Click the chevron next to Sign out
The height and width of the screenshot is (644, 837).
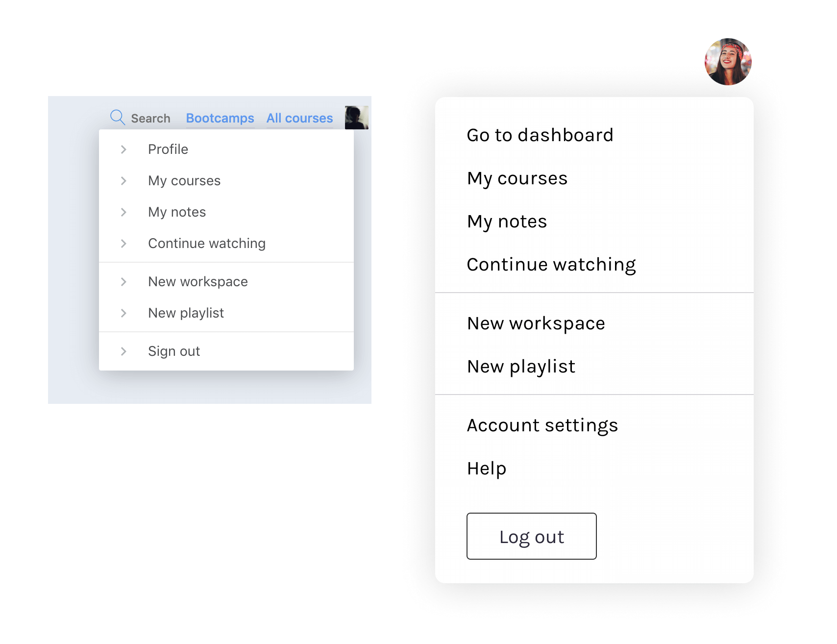(x=123, y=351)
